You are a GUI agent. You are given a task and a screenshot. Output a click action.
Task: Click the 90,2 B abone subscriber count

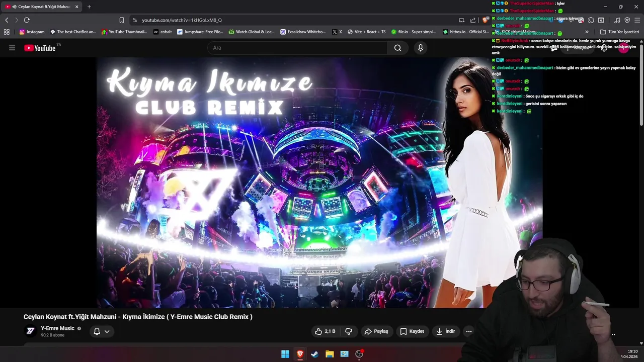click(x=53, y=335)
